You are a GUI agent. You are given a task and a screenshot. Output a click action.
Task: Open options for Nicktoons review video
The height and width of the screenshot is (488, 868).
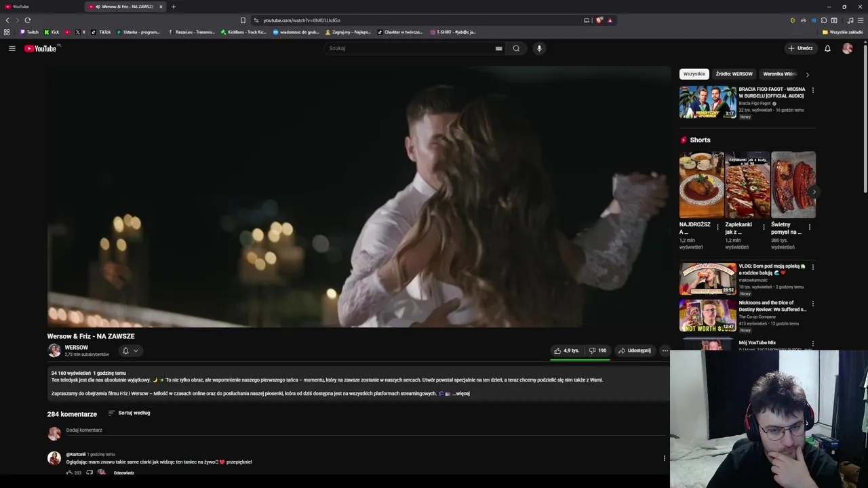(x=813, y=304)
